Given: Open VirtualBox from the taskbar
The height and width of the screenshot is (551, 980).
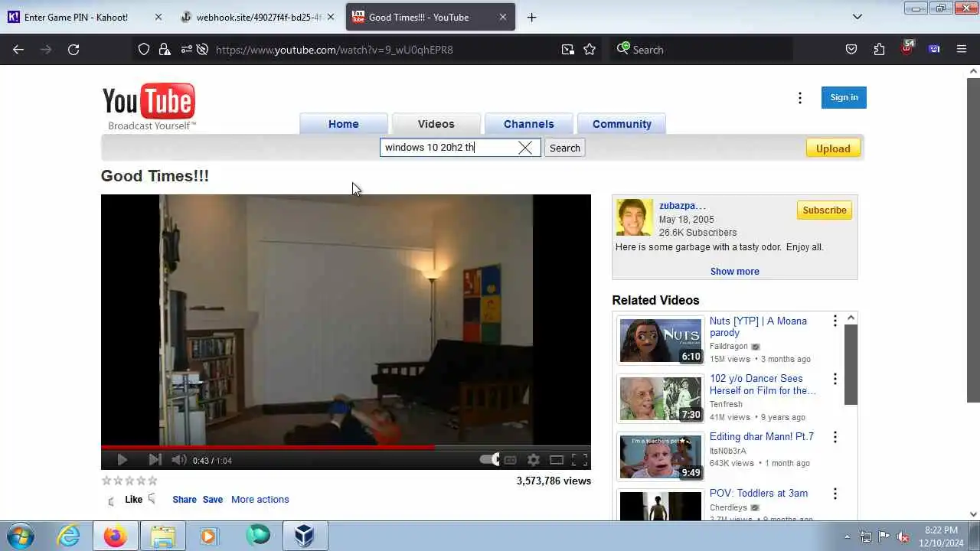Looking at the screenshot, I should click(x=305, y=536).
